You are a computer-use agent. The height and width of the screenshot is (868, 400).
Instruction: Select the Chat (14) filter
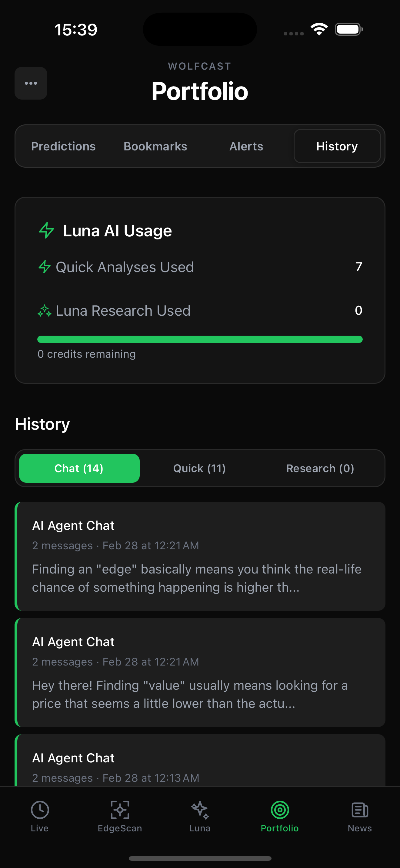coord(79,468)
